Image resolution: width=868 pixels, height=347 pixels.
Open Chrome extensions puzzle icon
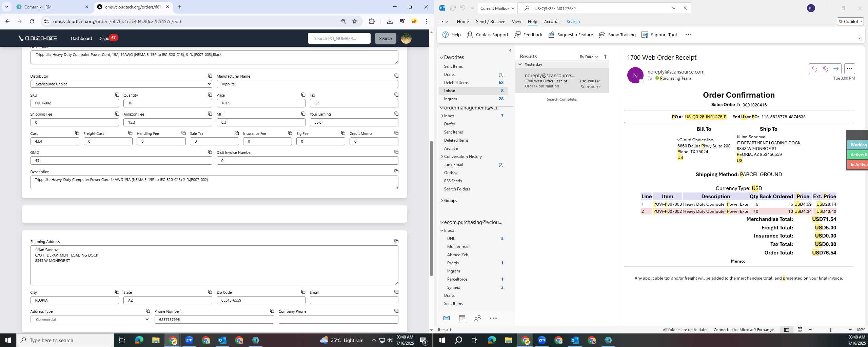372,21
